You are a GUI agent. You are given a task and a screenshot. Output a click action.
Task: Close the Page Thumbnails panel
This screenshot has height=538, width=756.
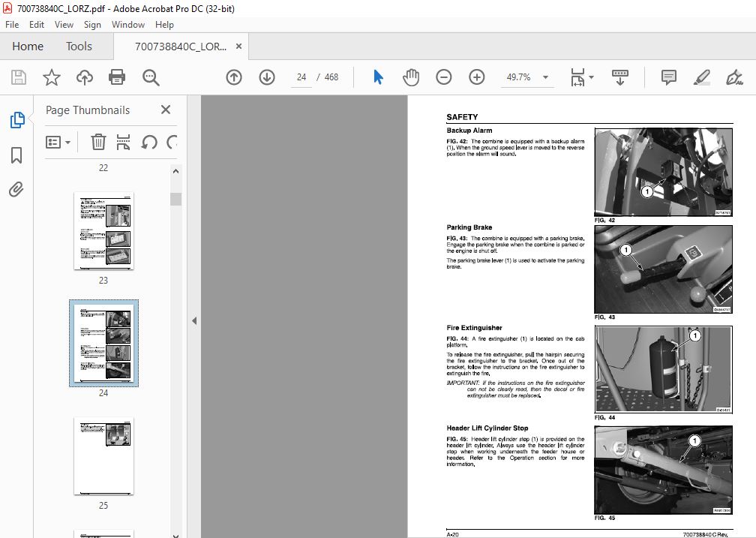coord(165,110)
